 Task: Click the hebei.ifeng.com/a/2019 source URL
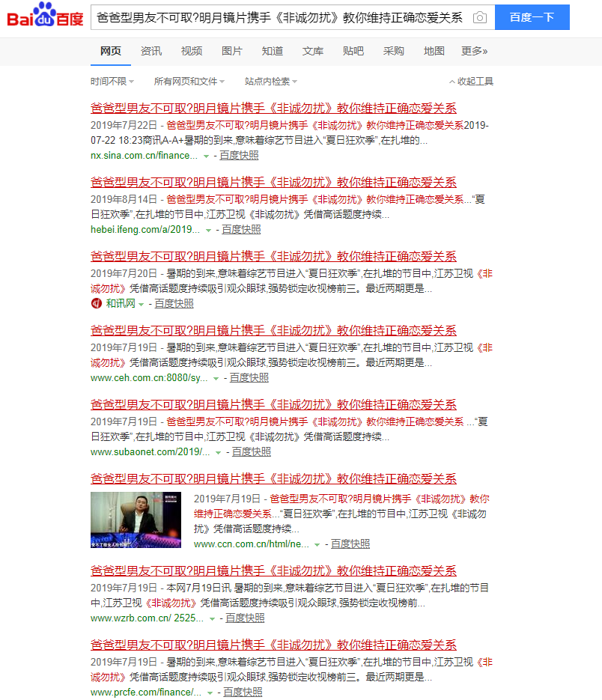tap(145, 229)
